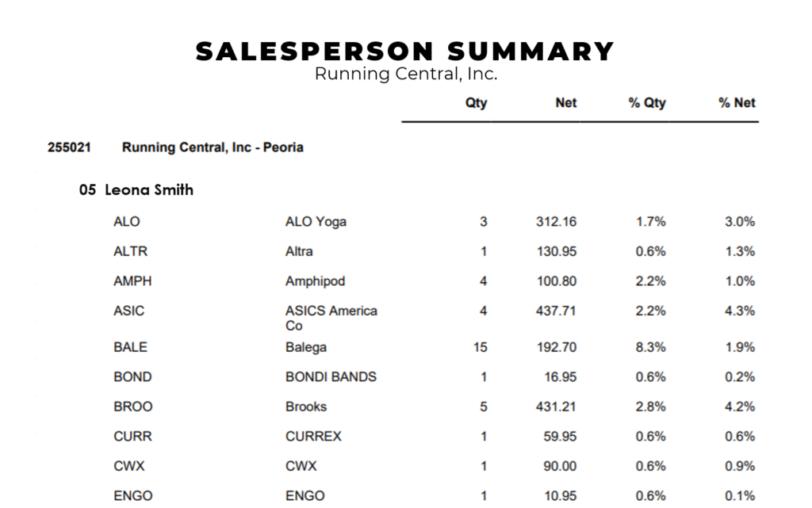Viewport: 812px width, 508px height.
Task: Select Amphipod net value 100.80
Action: [x=556, y=281]
